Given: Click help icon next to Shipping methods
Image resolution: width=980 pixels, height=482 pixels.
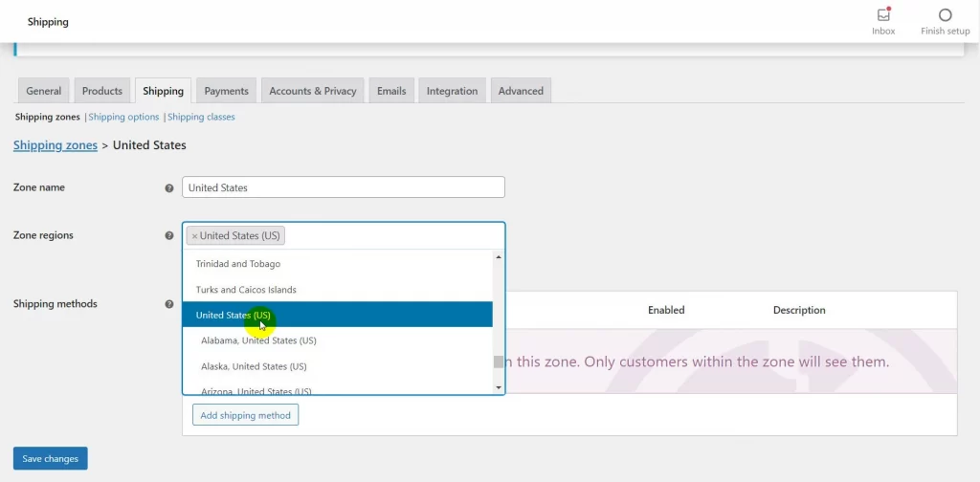Looking at the screenshot, I should pyautogui.click(x=168, y=305).
